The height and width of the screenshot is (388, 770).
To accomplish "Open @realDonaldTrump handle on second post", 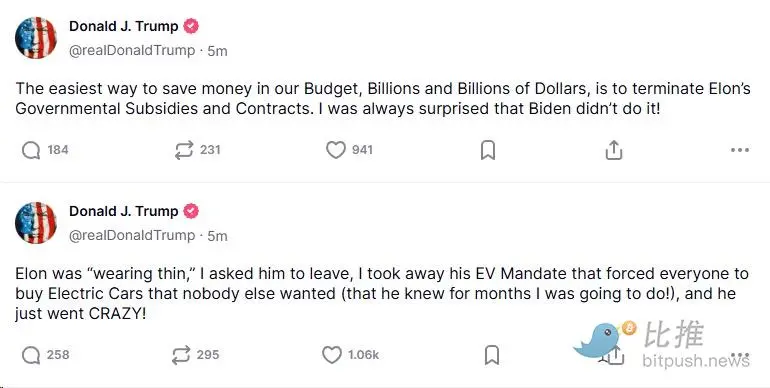I will click(132, 236).
